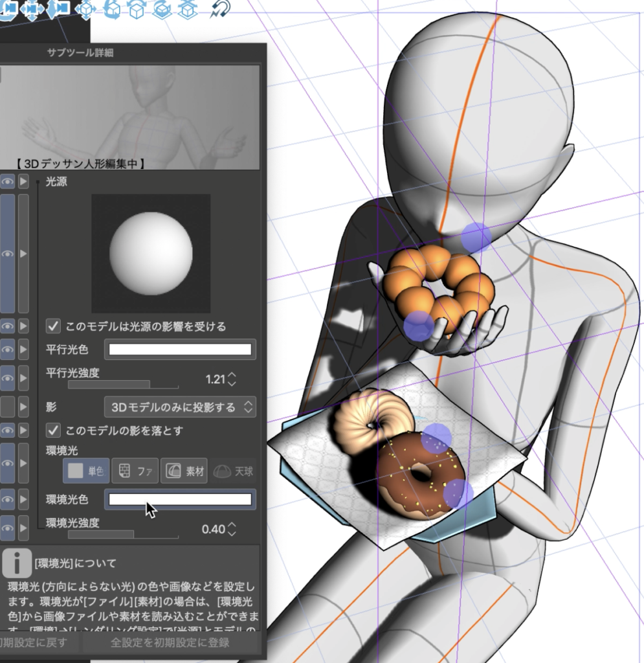Expand category arrow beside 光源 row

[23, 182]
